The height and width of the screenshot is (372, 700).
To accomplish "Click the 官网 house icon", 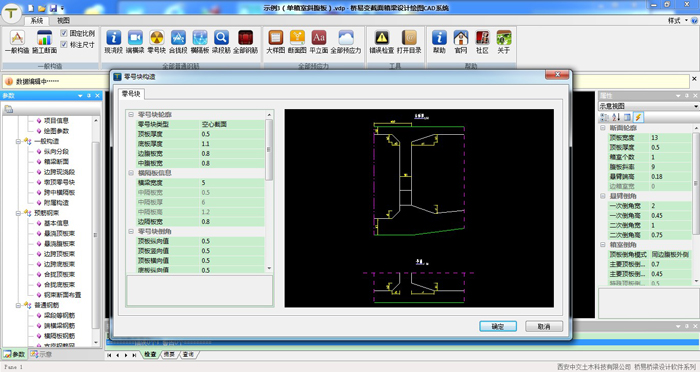I will [x=461, y=38].
